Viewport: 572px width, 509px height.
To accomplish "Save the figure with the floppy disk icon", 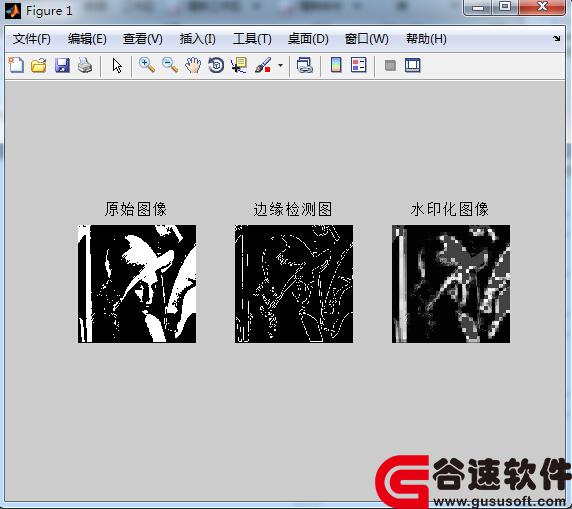I will coord(62,66).
